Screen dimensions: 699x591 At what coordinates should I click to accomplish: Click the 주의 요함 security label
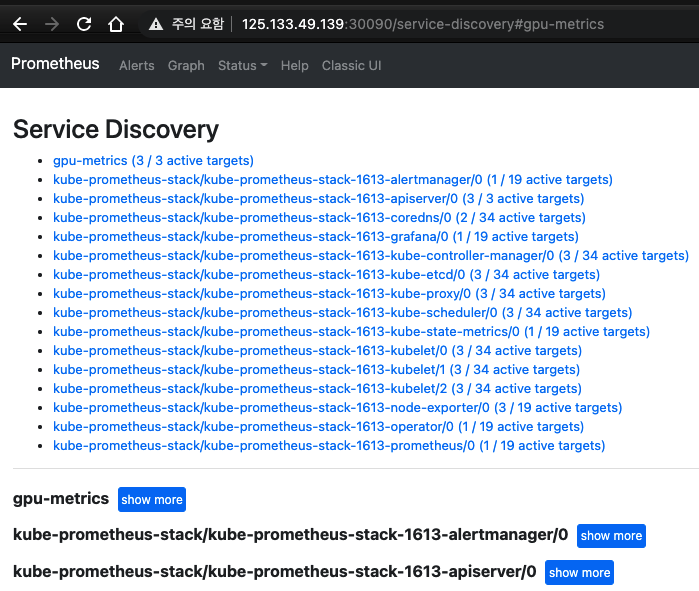(198, 24)
